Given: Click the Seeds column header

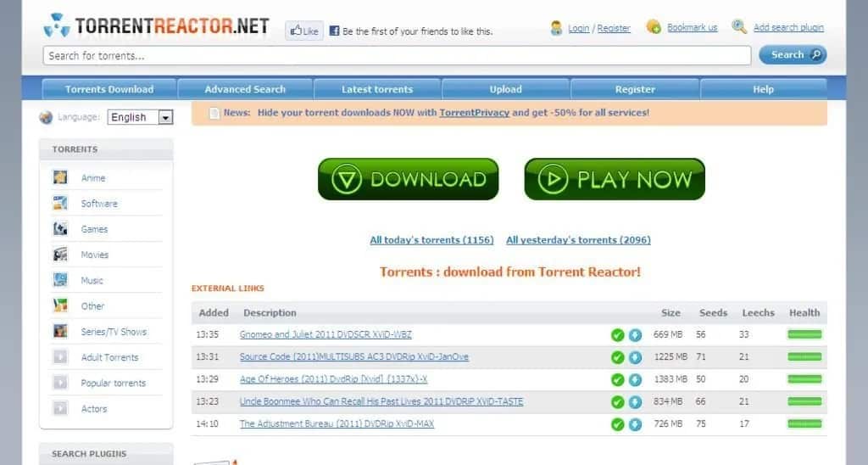Looking at the screenshot, I should point(713,312).
